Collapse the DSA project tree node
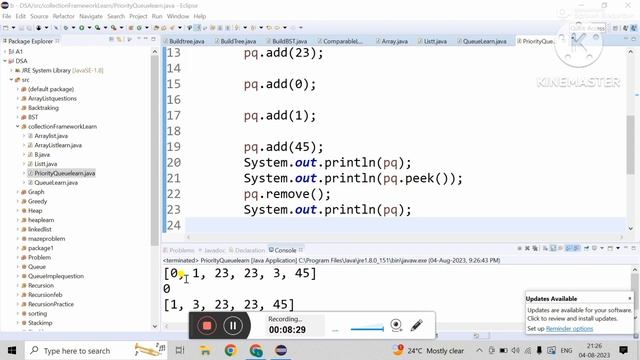 (x=5, y=61)
